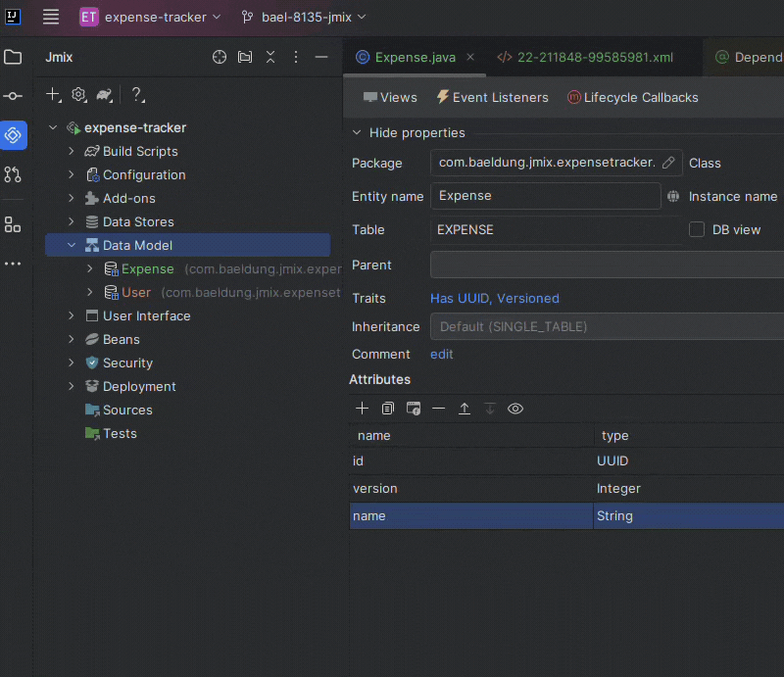The width and height of the screenshot is (784, 677).
Task: Switch to the 22-211848-99585981.xml tab
Action: pos(585,57)
